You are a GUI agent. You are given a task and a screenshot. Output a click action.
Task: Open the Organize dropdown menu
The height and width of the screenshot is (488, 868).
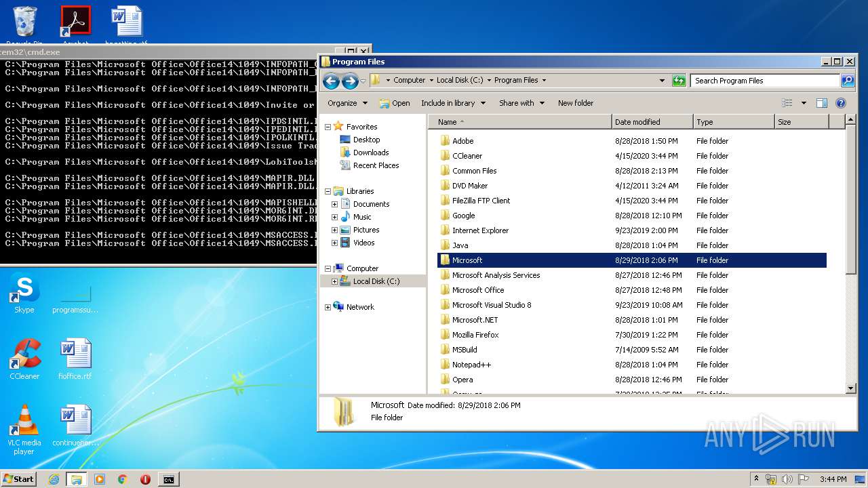coord(347,103)
